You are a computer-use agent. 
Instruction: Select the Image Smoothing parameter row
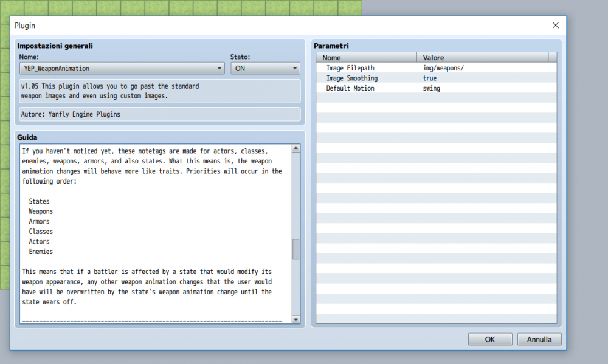coord(436,78)
